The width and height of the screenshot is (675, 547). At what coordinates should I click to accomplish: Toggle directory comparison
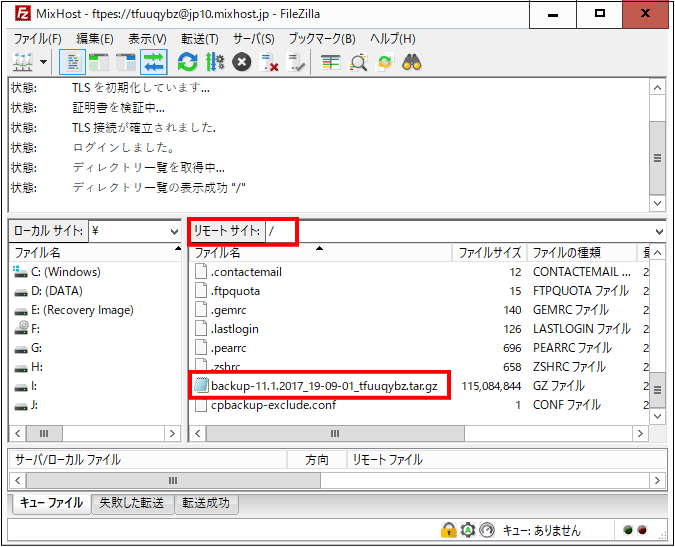(358, 62)
